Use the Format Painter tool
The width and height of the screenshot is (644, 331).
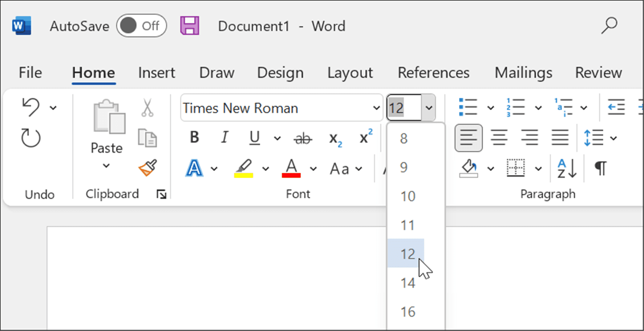click(148, 168)
